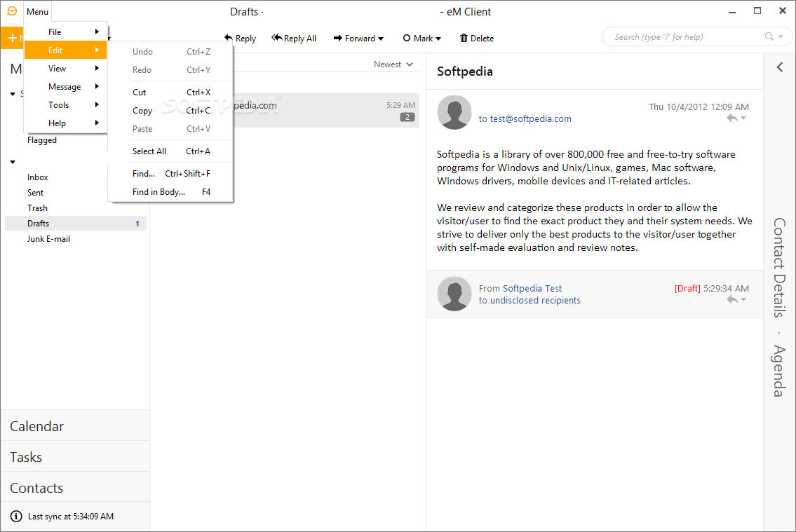Choose Find... in the Edit submenu
Screen dimensions: 796x532
171,173
